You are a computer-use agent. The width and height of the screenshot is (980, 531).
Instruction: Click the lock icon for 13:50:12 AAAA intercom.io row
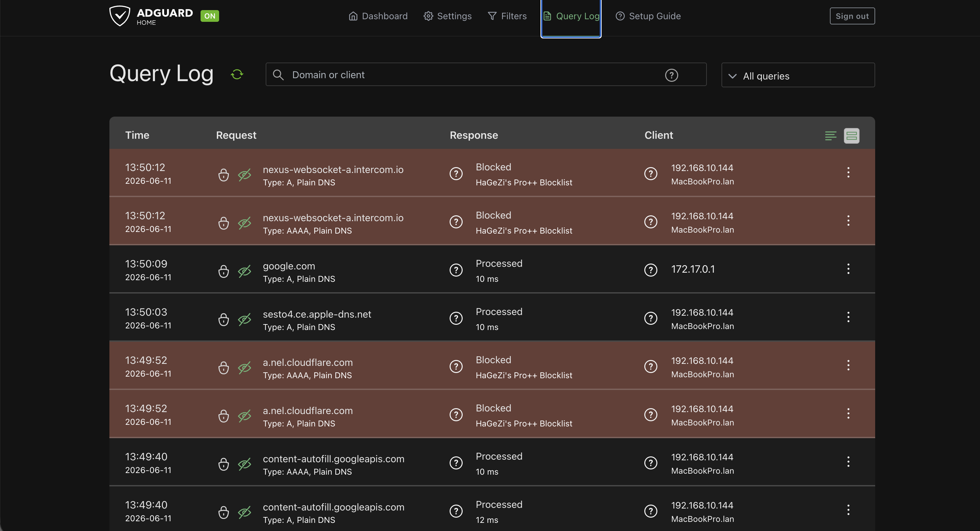tap(224, 223)
